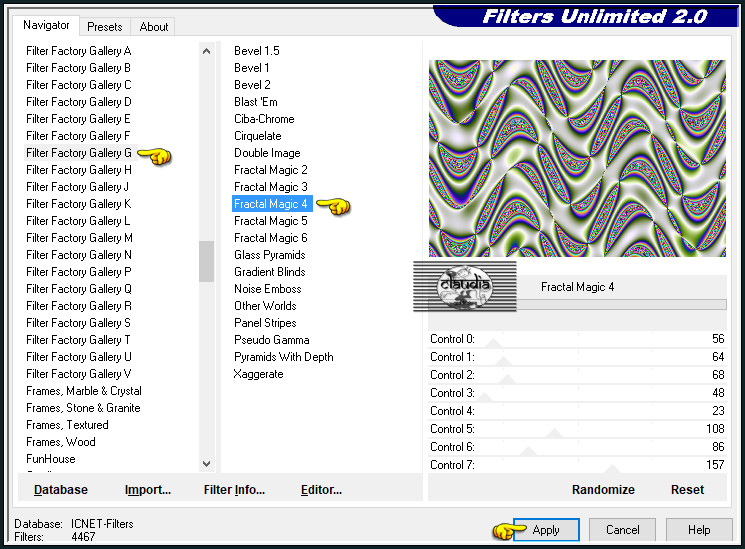
Task: Select Filter Factory Gallery V
Action: click(x=78, y=374)
